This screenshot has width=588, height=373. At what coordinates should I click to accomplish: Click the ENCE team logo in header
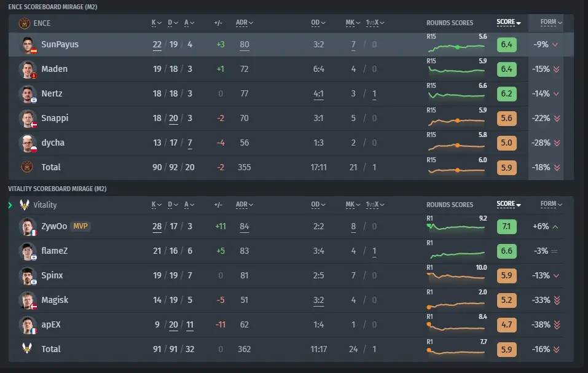25,23
